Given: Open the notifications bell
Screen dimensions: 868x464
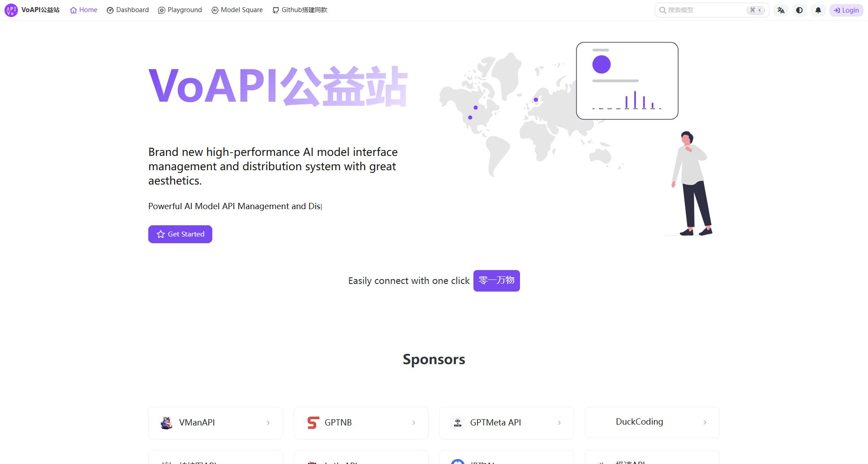Looking at the screenshot, I should pos(818,10).
